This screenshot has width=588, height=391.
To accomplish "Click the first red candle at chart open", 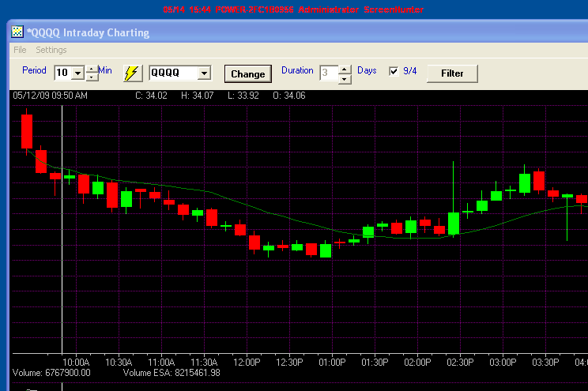I will pyautogui.click(x=27, y=131).
